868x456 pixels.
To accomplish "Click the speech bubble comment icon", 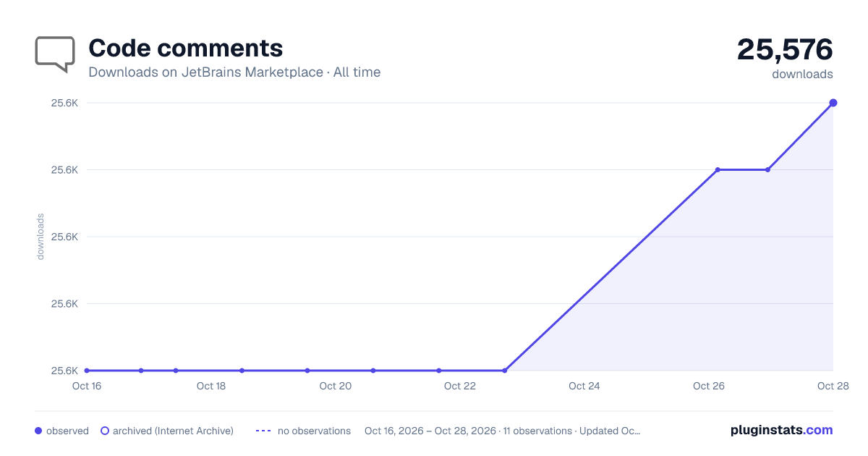I will coord(55,54).
